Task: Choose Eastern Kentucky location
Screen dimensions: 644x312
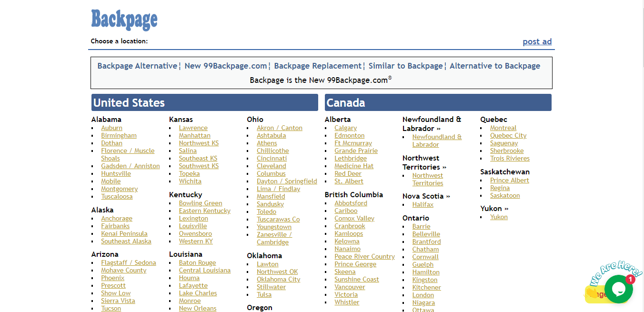Action: pos(205,211)
